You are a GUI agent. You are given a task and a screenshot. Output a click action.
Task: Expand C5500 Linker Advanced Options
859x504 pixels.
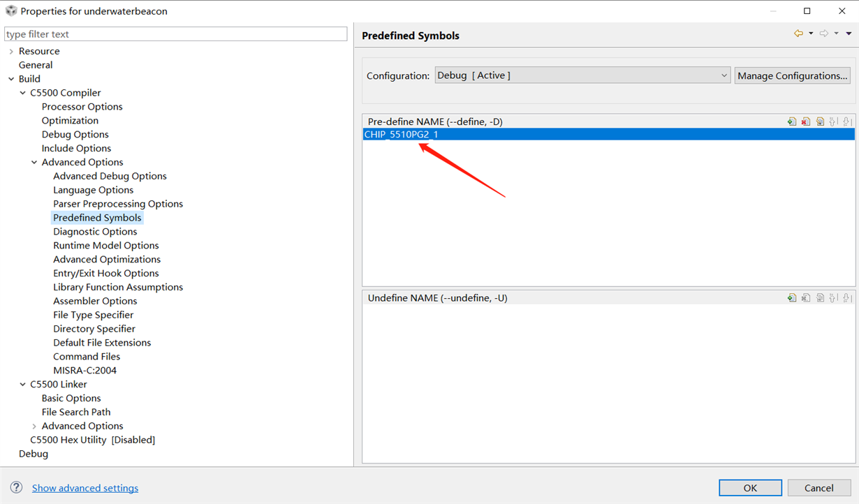point(34,427)
